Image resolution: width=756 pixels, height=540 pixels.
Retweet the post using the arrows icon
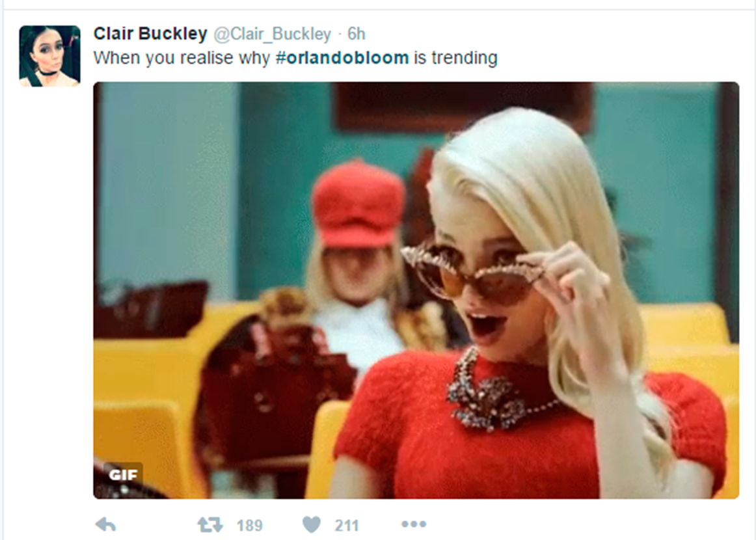209,524
